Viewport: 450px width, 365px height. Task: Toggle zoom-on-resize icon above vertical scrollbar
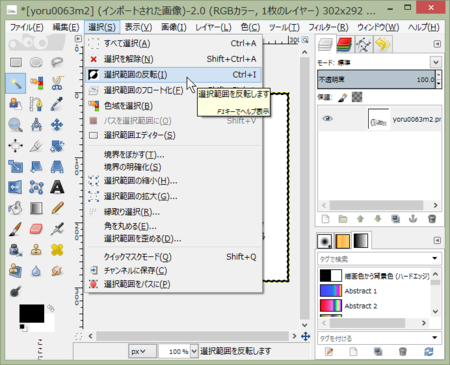click(x=305, y=40)
